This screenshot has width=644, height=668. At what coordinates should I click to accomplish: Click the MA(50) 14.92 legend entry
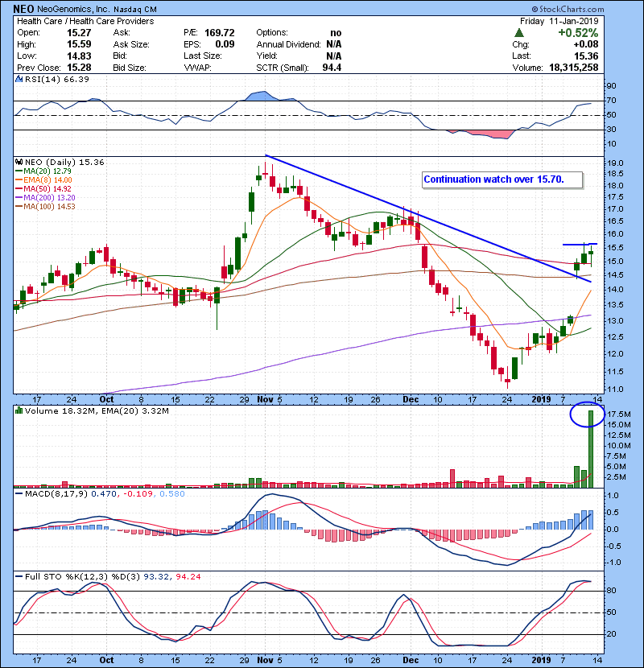[43, 188]
